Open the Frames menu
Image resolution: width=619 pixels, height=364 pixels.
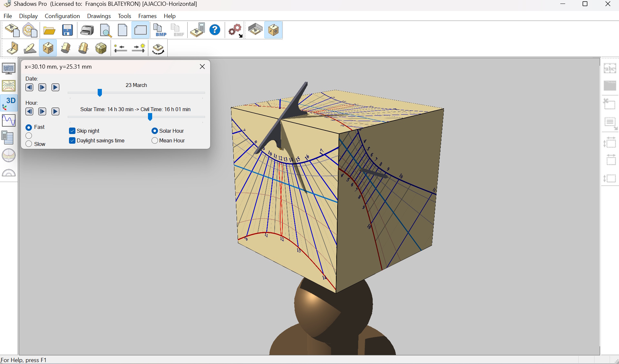click(x=147, y=16)
